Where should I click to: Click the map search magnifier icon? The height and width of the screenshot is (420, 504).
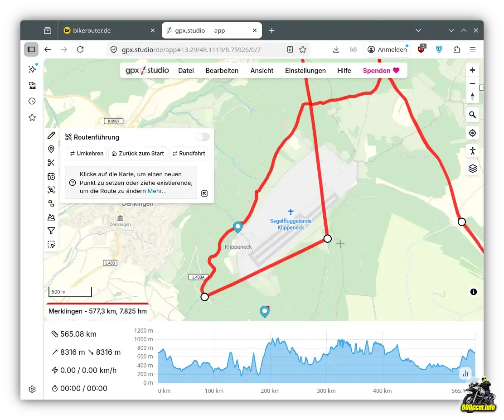pyautogui.click(x=472, y=115)
